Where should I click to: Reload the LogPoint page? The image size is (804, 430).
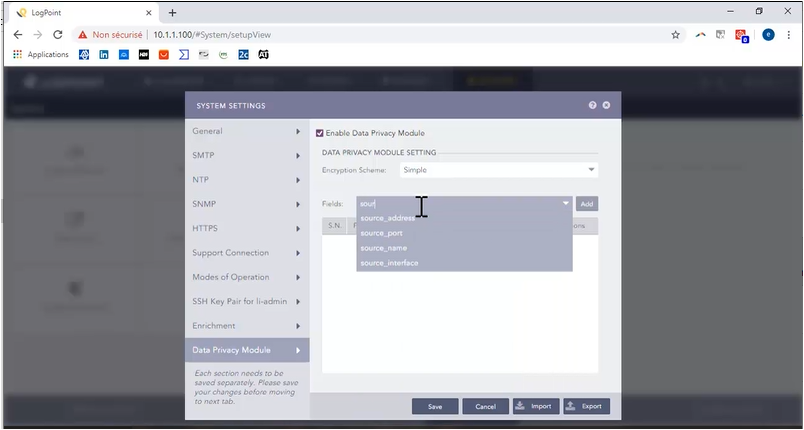coord(57,34)
